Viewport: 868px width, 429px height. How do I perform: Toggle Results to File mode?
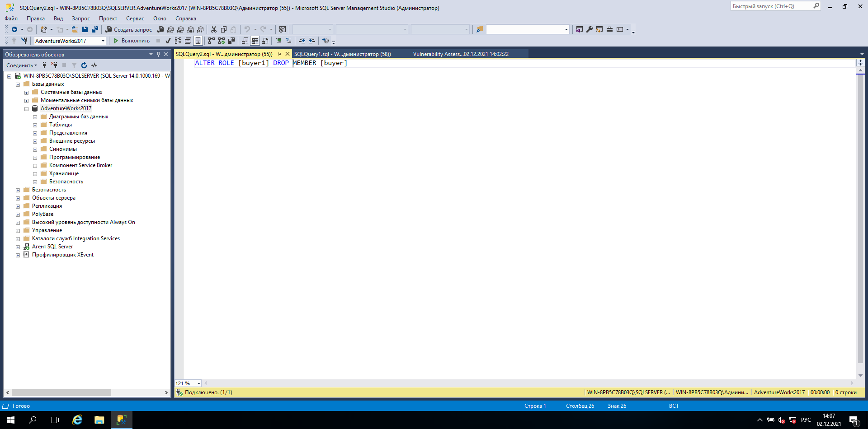[x=265, y=41]
